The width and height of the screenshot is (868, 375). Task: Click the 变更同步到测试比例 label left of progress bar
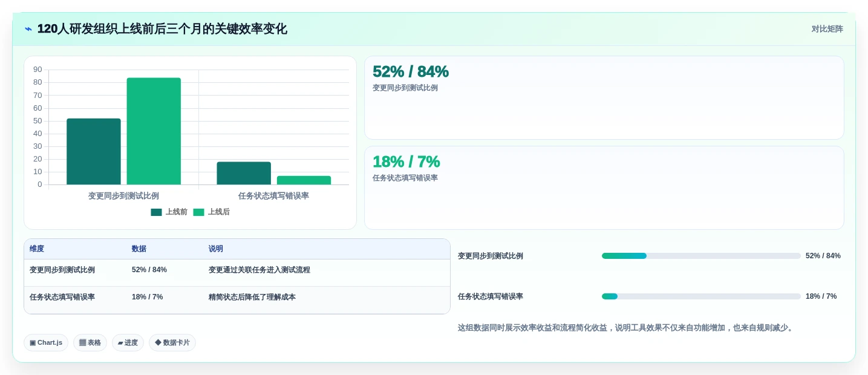[491, 256]
